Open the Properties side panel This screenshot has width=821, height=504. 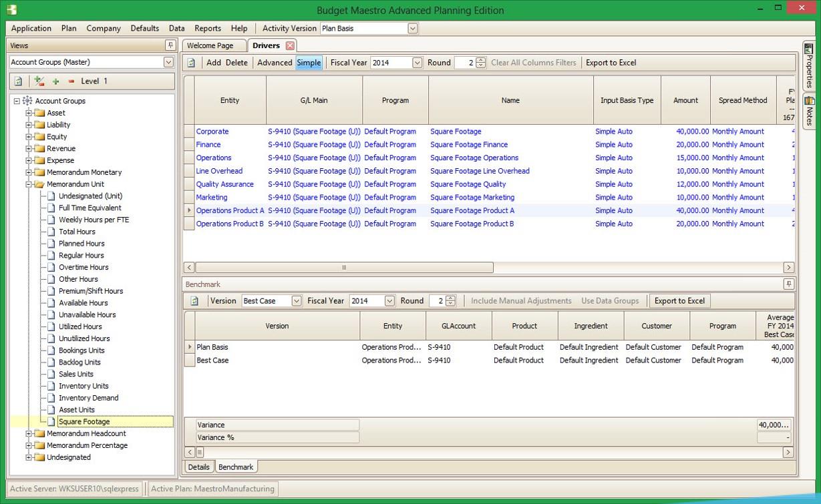(808, 66)
